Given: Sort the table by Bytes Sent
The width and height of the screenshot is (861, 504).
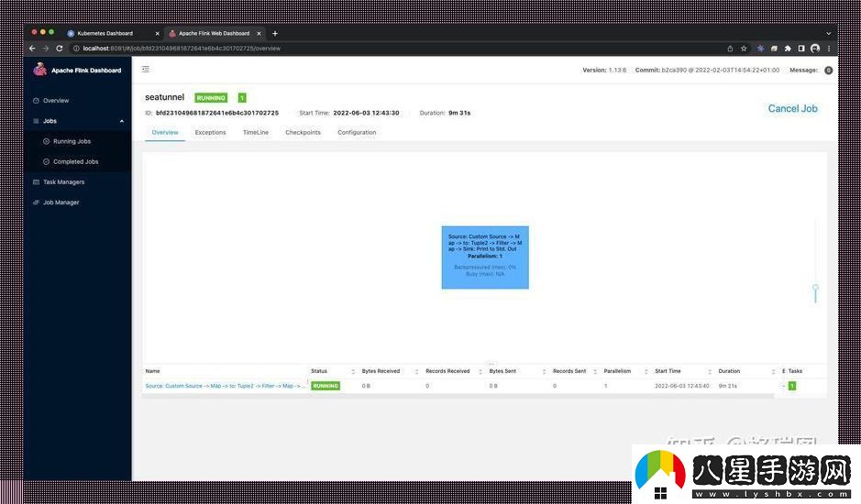Looking at the screenshot, I should [x=544, y=372].
